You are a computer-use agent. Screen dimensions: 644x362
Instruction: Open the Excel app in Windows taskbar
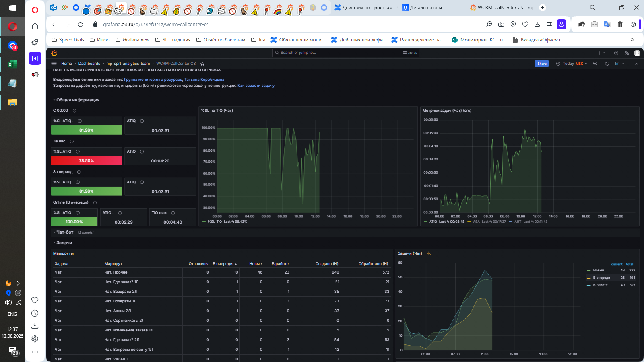tap(12, 64)
